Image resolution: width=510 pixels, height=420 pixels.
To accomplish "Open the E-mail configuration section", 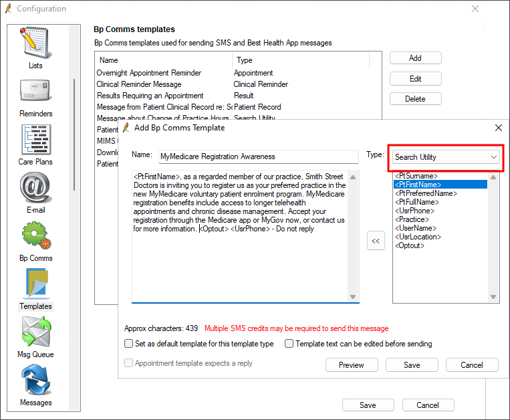I will pyautogui.click(x=35, y=193).
